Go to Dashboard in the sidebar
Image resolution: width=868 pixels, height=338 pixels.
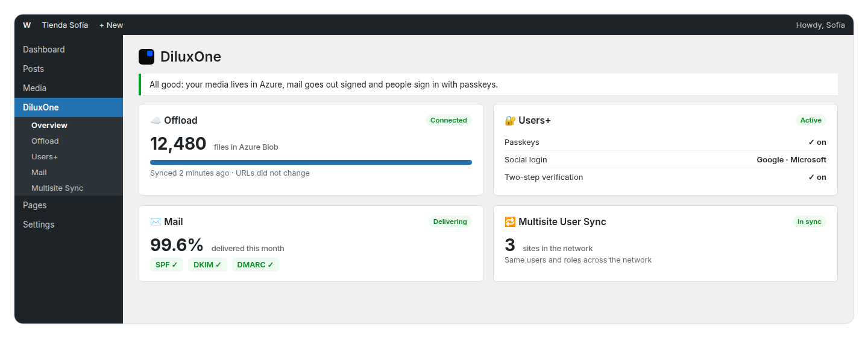coord(69,49)
